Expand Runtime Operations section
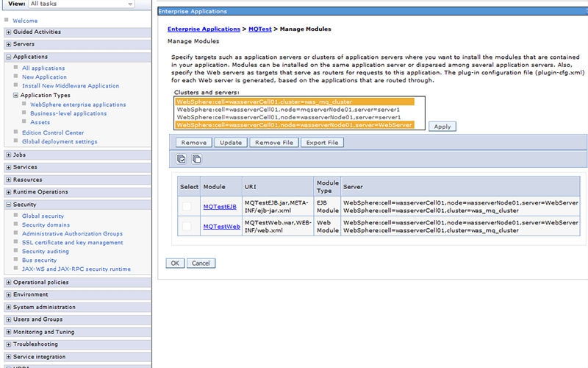Image resolution: width=588 pixels, height=368 pixels. click(x=9, y=192)
